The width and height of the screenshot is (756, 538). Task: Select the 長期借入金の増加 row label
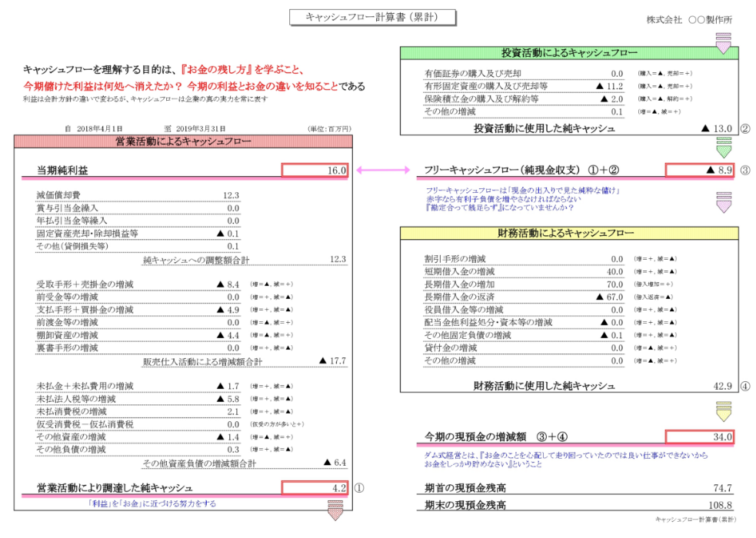(x=459, y=284)
